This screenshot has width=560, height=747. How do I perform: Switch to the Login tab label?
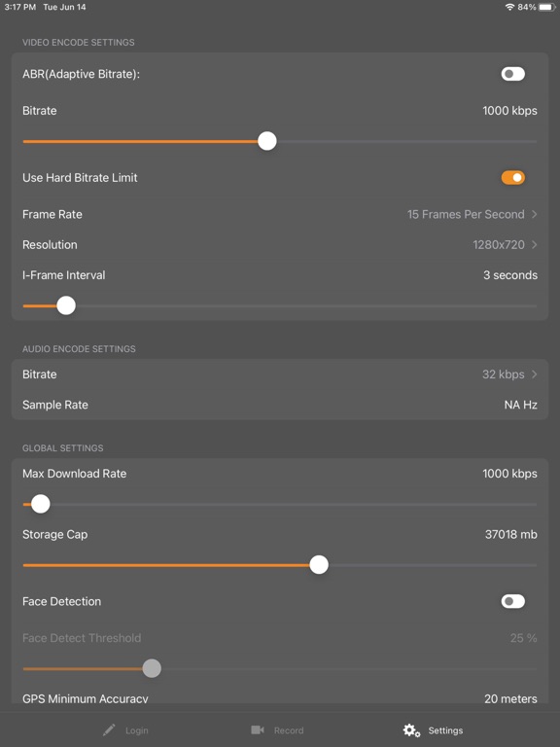(x=137, y=730)
